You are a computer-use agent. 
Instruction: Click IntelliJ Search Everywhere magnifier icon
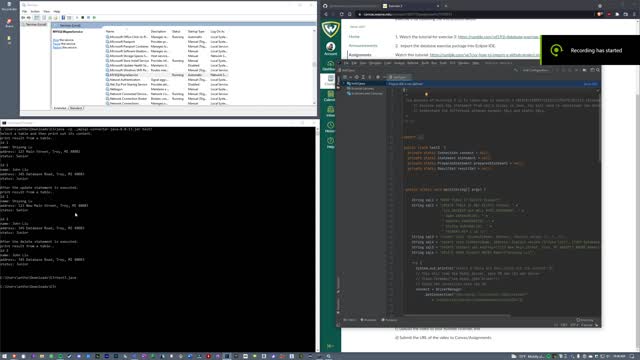pyautogui.click(x=598, y=70)
